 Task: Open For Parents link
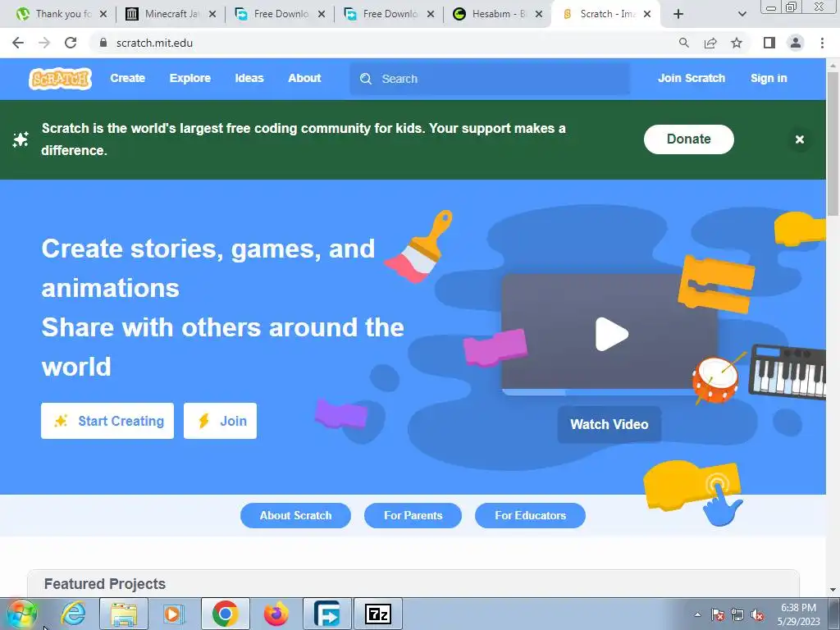point(413,515)
